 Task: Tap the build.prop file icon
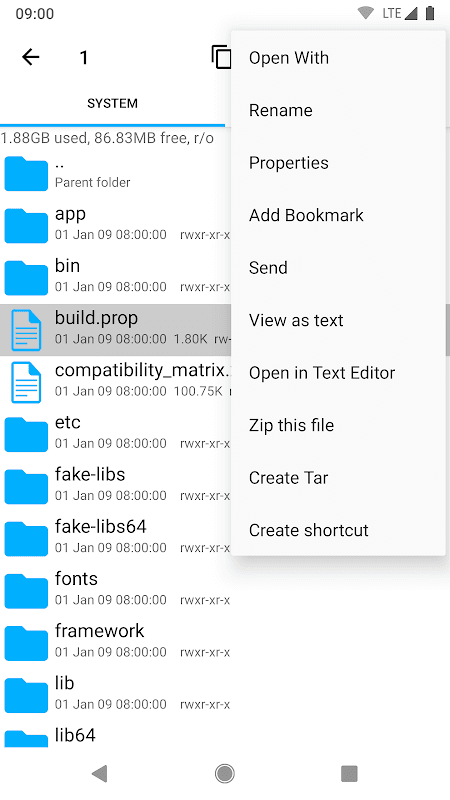point(26,330)
